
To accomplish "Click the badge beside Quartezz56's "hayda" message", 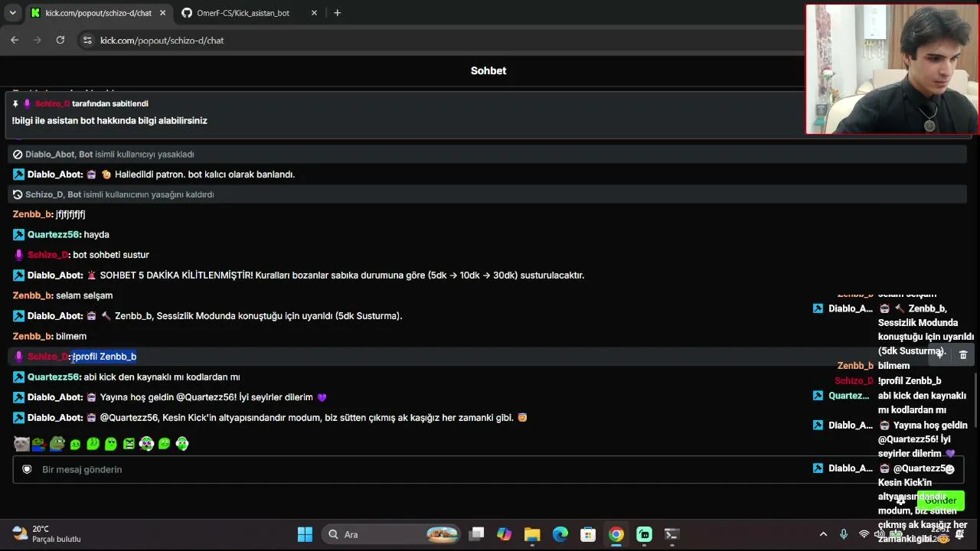I will coord(18,234).
